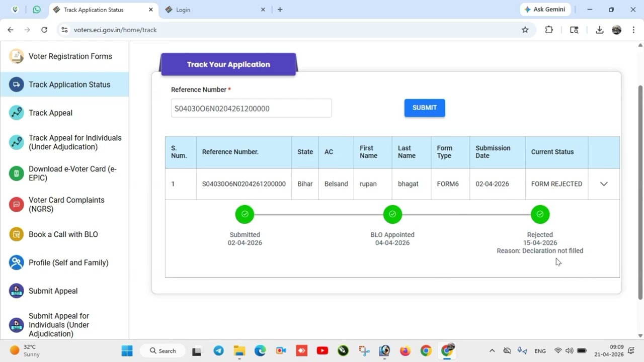Click the FORM REJECTED status cell
Viewport: 644px width, 362px height.
(556, 184)
